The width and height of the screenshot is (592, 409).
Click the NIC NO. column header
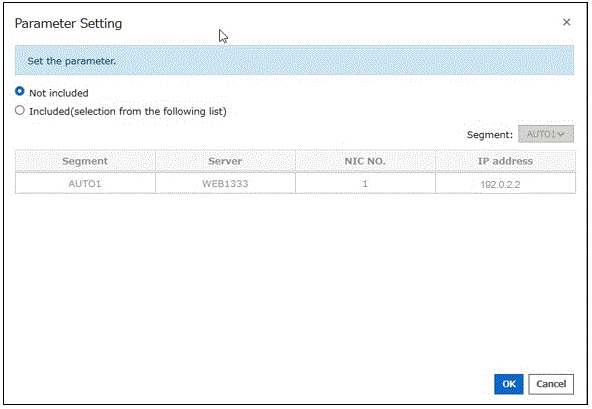click(x=365, y=161)
